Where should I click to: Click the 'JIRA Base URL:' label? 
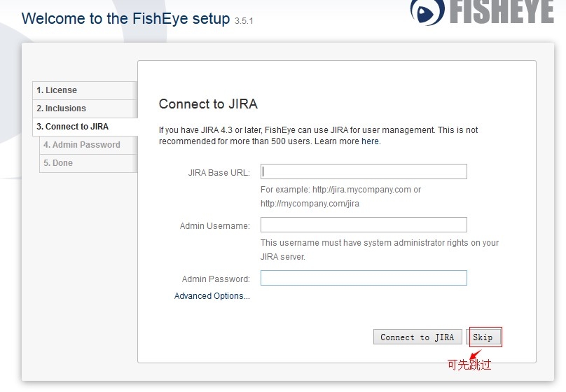[219, 173]
